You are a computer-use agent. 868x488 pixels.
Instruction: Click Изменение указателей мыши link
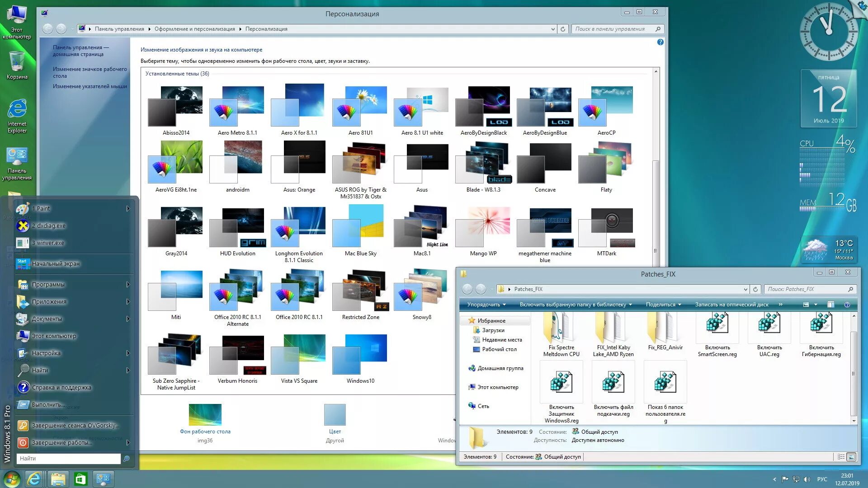[90, 86]
